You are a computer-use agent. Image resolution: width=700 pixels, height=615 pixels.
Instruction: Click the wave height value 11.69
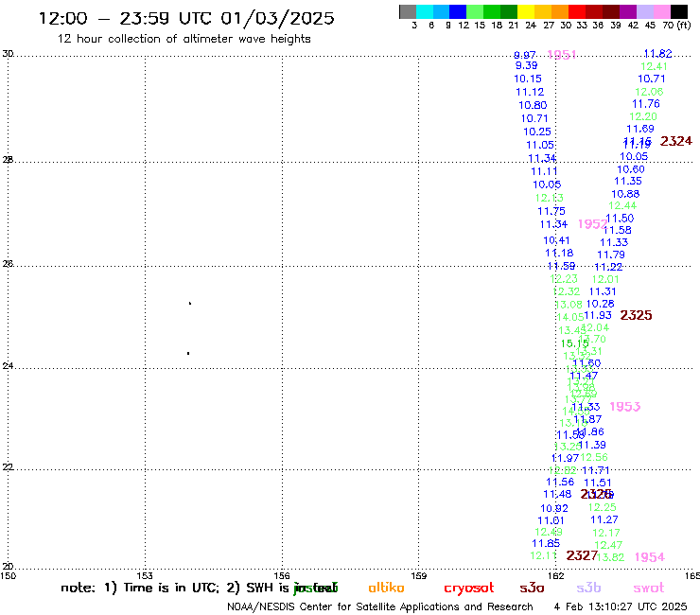click(640, 129)
